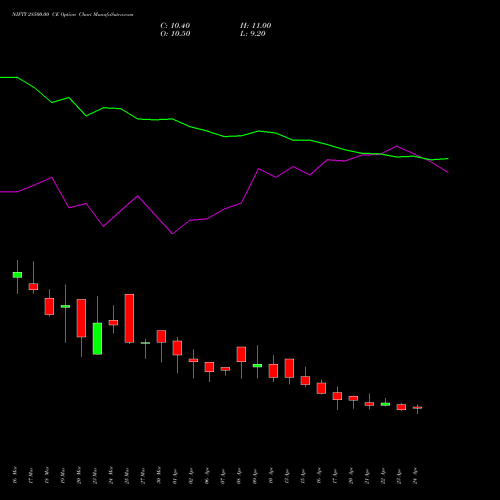Click the "24 Apr" date label on the axis
Screen dimensions: 500x500
[415, 476]
